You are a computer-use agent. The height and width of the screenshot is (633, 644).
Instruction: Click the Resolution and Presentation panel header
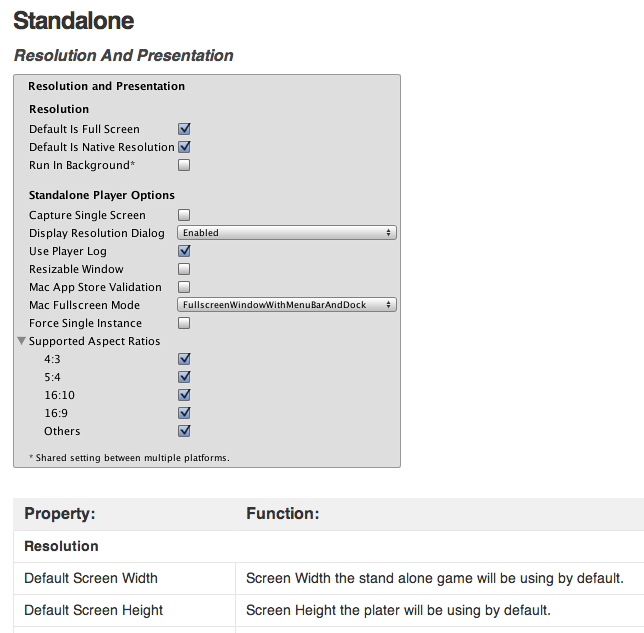pos(106,87)
